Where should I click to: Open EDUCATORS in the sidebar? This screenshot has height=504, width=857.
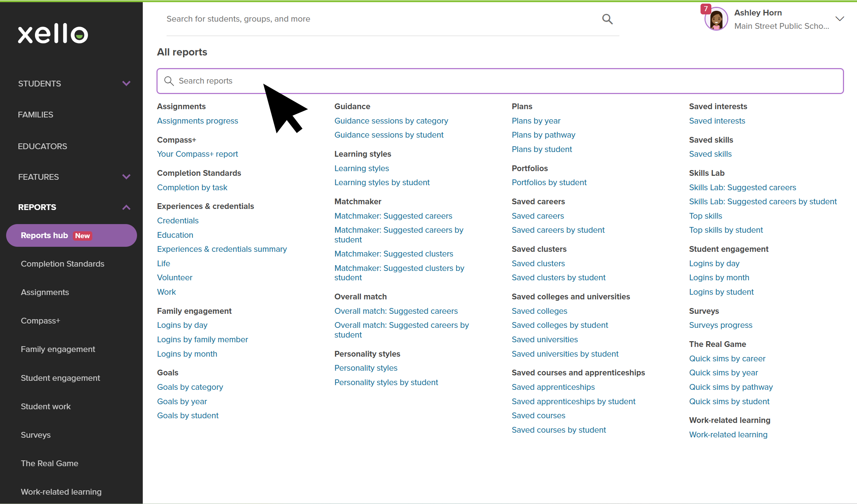[43, 146]
